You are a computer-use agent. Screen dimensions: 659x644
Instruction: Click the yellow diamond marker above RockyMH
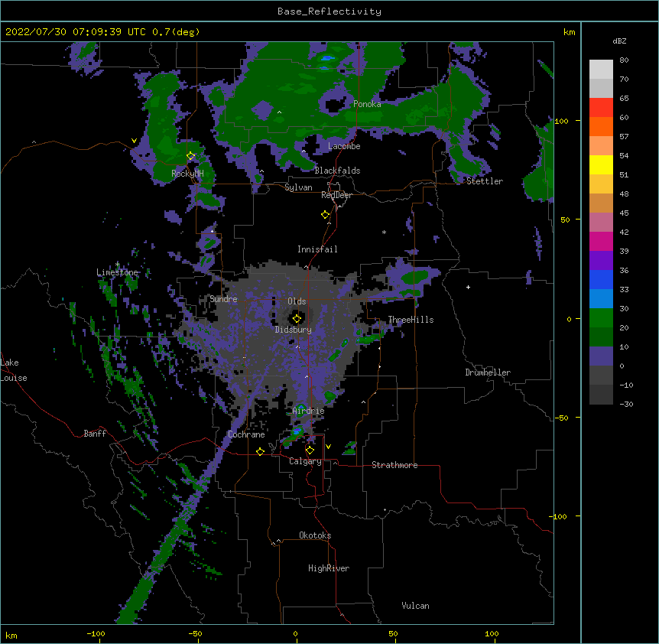(x=191, y=156)
